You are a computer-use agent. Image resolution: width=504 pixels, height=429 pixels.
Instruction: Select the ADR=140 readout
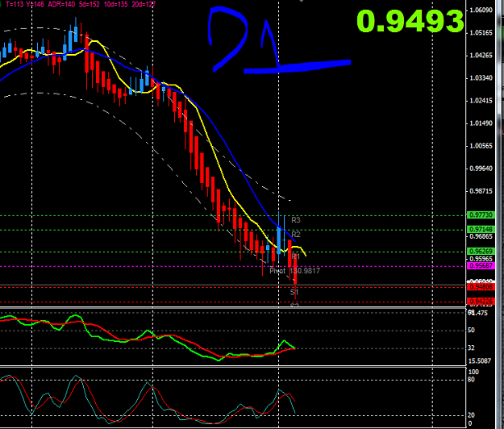61,4
